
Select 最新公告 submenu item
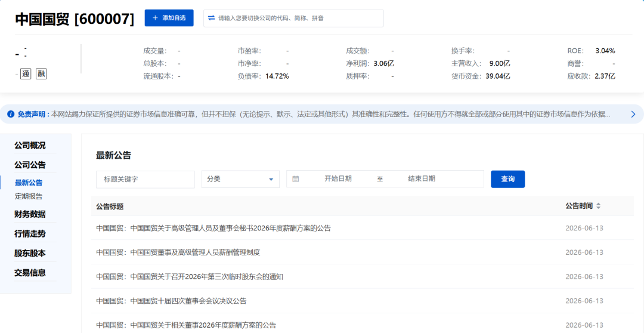tap(29, 183)
